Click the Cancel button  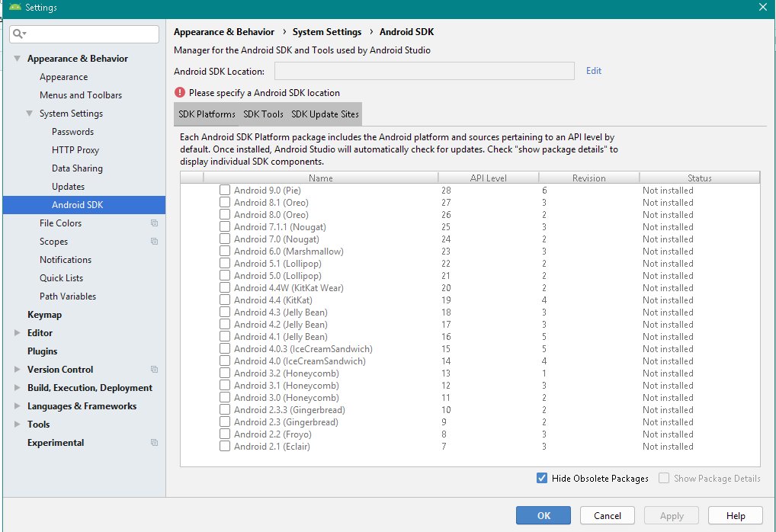tap(608, 515)
